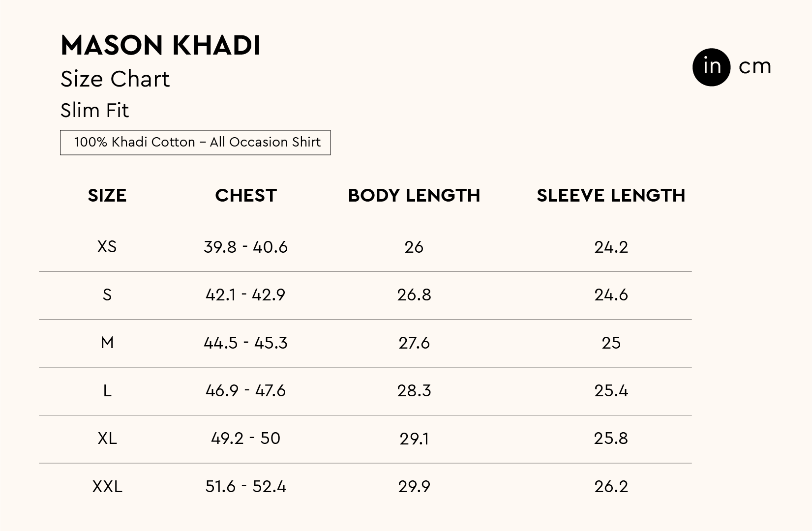Select the XXL size row label
The width and height of the screenshot is (812, 531).
[x=107, y=486]
